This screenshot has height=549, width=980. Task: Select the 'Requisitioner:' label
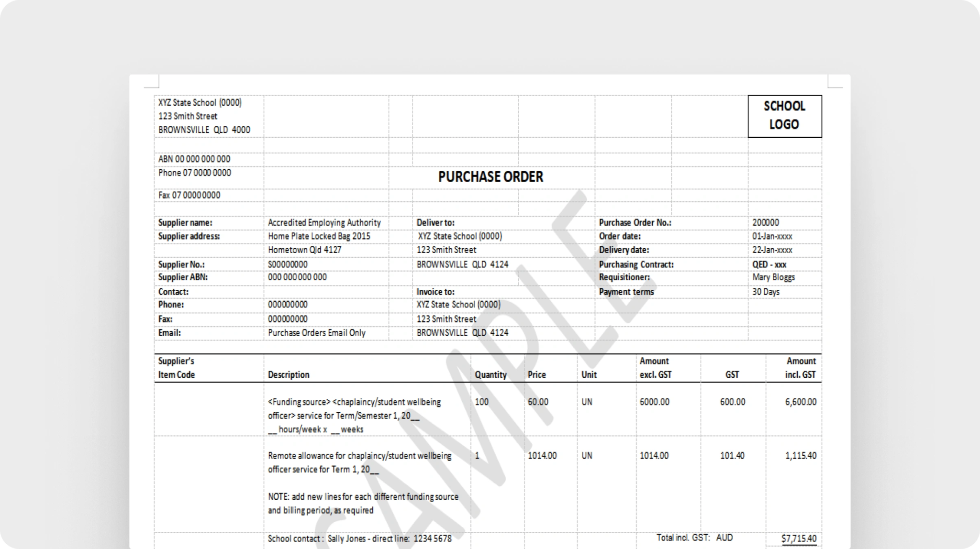(x=624, y=277)
